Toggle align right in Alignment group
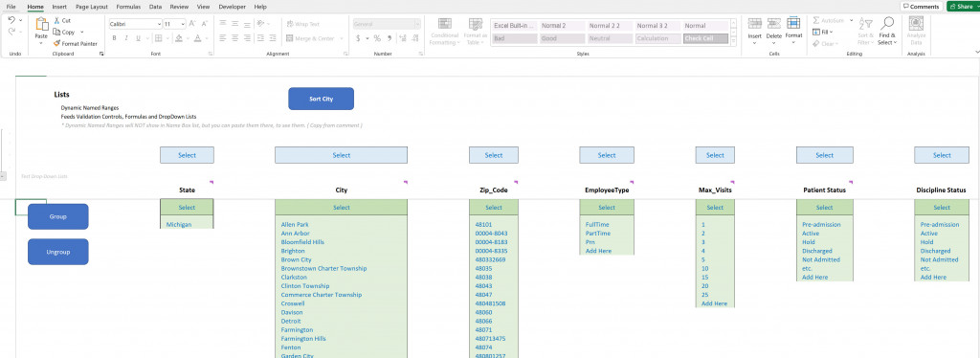 pyautogui.click(x=247, y=38)
